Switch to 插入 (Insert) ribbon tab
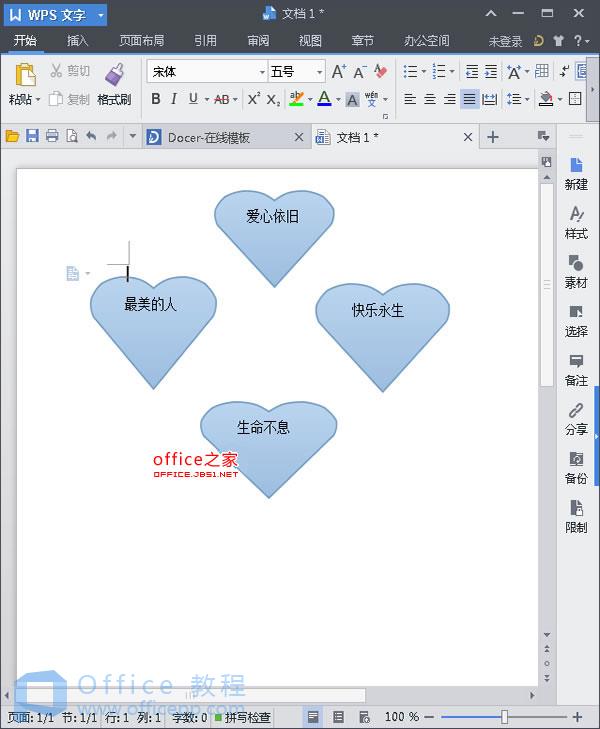Image resolution: width=600 pixels, height=729 pixels. click(77, 40)
